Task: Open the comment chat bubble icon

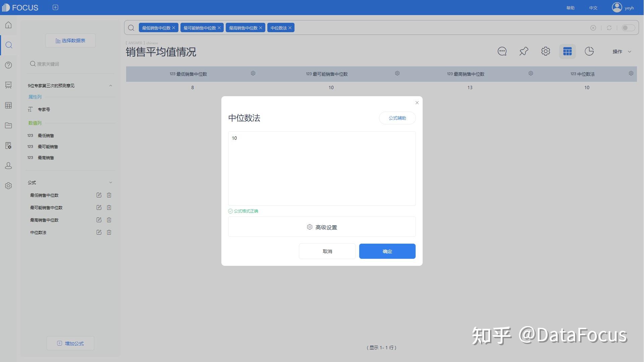Action: point(502,51)
